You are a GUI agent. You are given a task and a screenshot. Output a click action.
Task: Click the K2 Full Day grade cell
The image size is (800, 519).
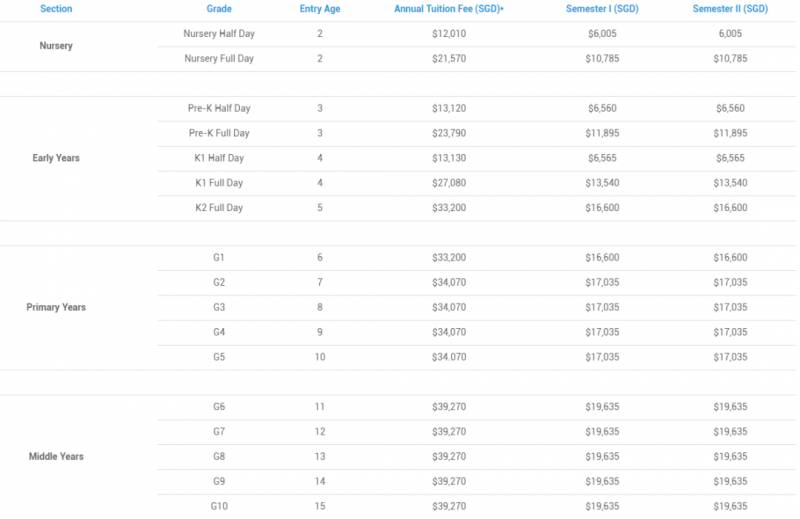219,208
